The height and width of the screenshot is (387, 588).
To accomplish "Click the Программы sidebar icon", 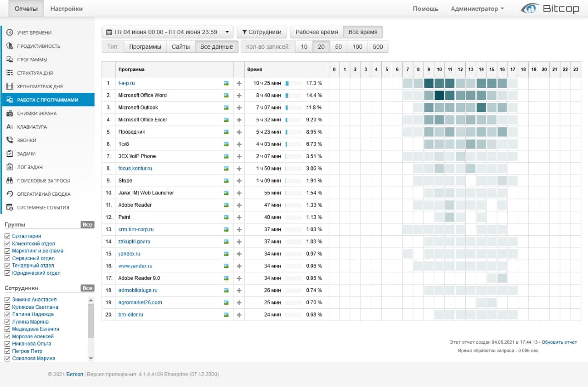I will [10, 59].
